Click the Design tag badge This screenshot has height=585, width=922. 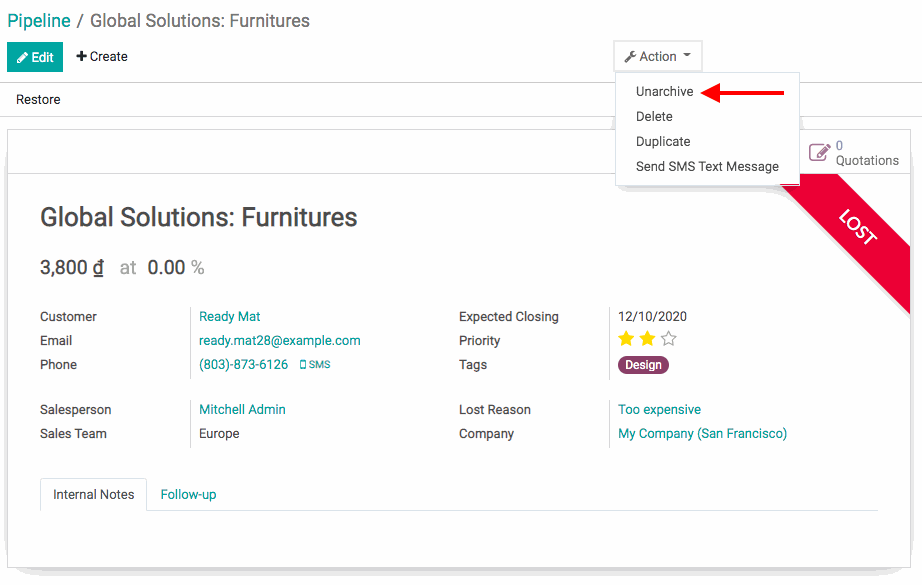coord(643,365)
